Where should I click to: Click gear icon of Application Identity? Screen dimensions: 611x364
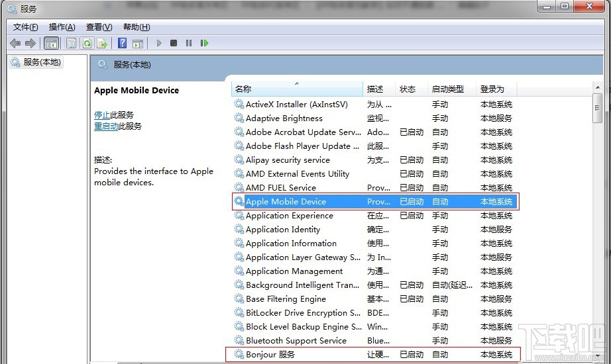coord(239,229)
